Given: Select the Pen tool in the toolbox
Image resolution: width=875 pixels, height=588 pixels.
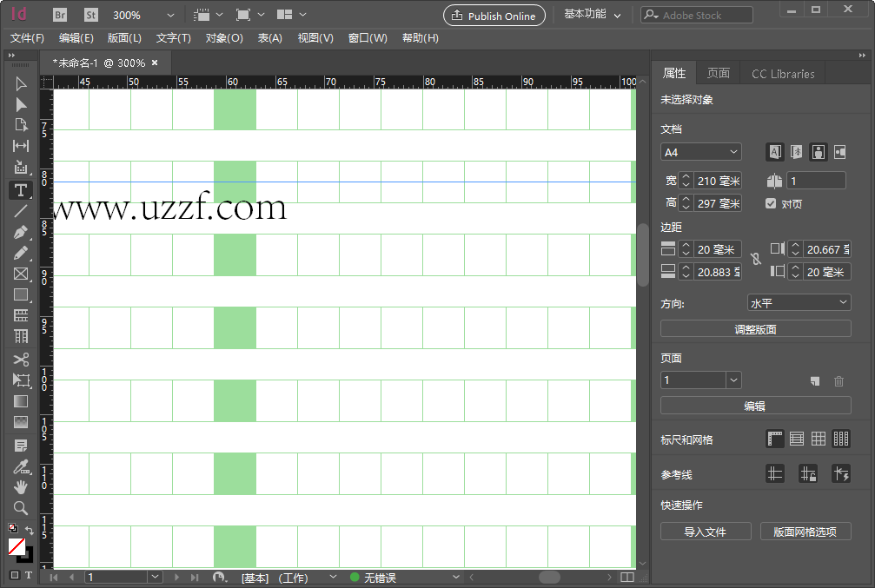Looking at the screenshot, I should click(x=21, y=232).
